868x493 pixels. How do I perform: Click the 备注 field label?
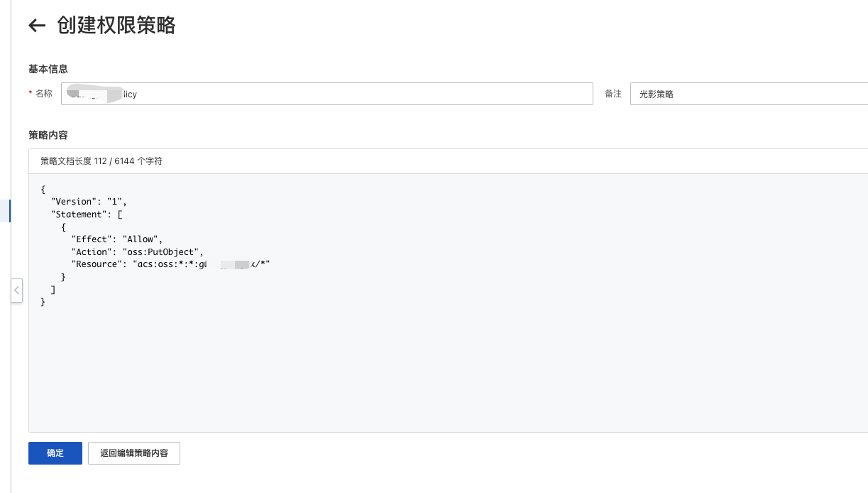pyautogui.click(x=613, y=94)
